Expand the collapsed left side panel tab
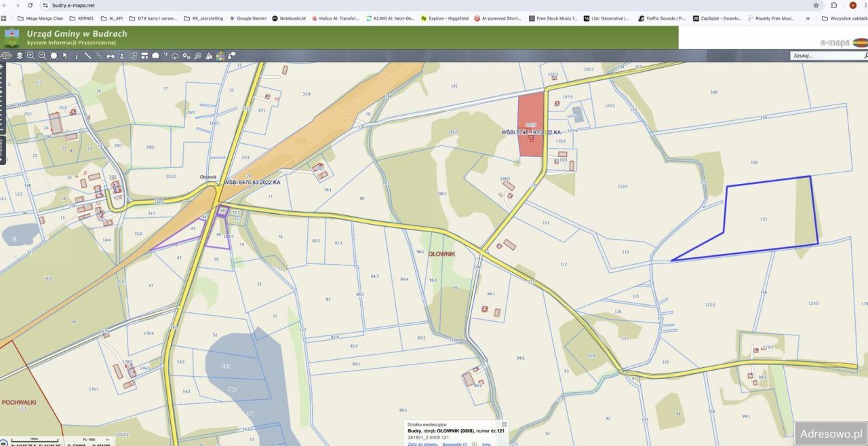 pyautogui.click(x=2, y=150)
